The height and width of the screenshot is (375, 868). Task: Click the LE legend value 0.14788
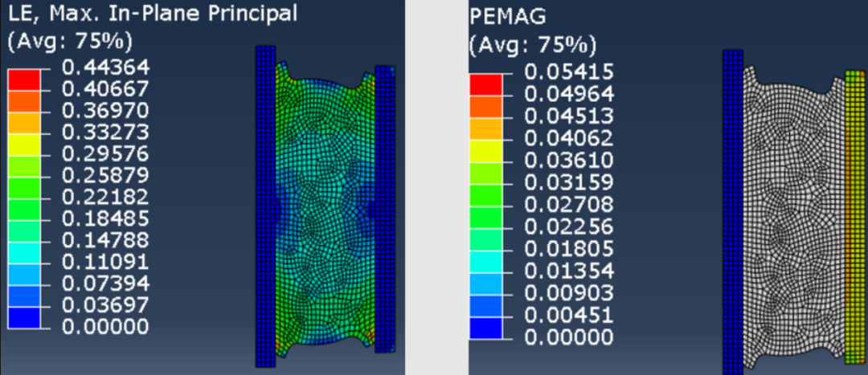(x=105, y=240)
